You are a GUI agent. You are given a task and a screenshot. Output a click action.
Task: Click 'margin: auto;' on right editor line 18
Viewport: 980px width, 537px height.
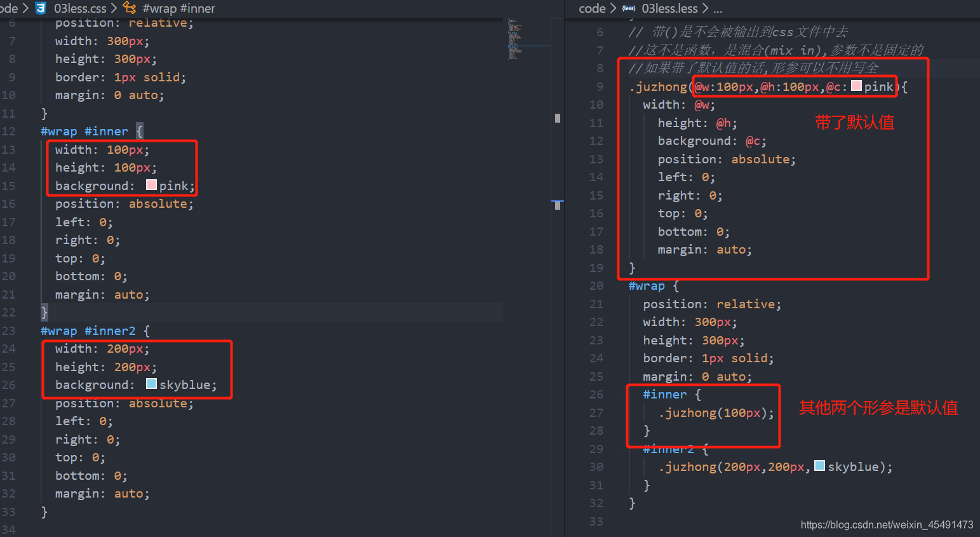pos(705,250)
